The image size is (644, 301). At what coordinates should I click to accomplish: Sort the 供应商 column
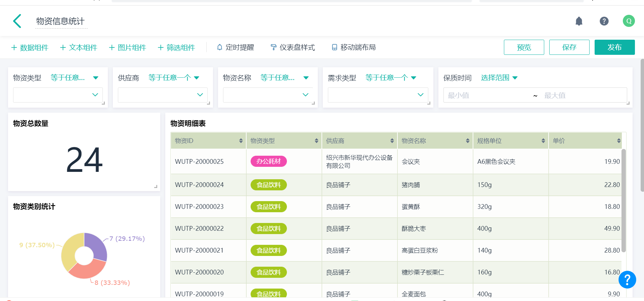point(392,141)
